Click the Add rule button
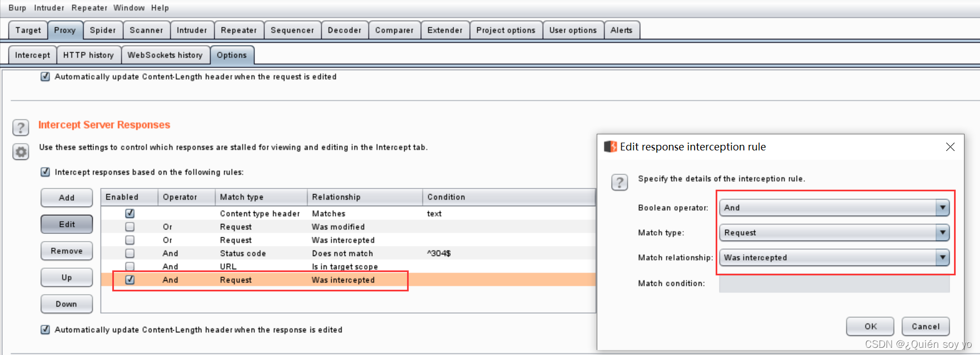This screenshot has width=980, height=355. coord(67,198)
